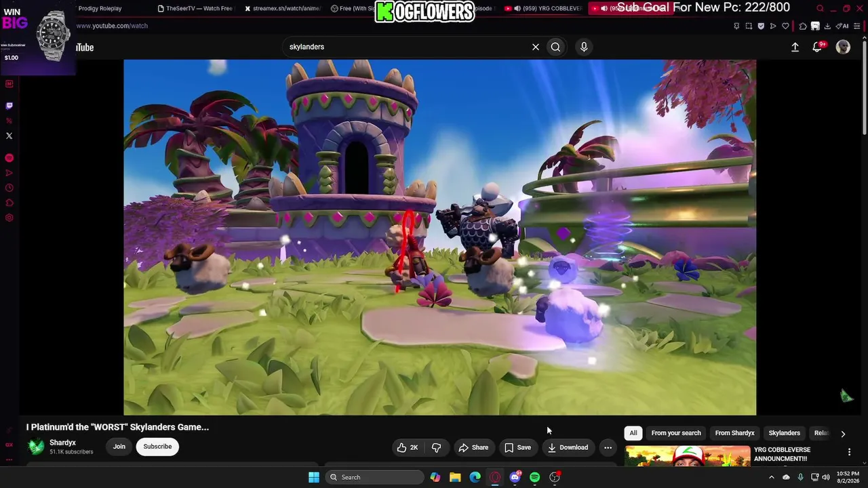This screenshot has width=868, height=488.
Task: Open the clock and date in taskbar
Action: point(848,477)
